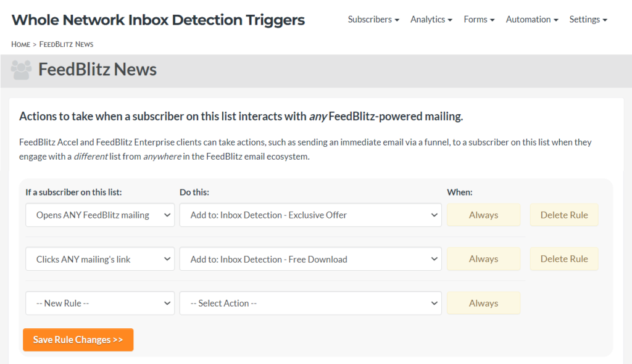632x364 pixels.
Task: Open the New Rule dropdown
Action: click(100, 303)
